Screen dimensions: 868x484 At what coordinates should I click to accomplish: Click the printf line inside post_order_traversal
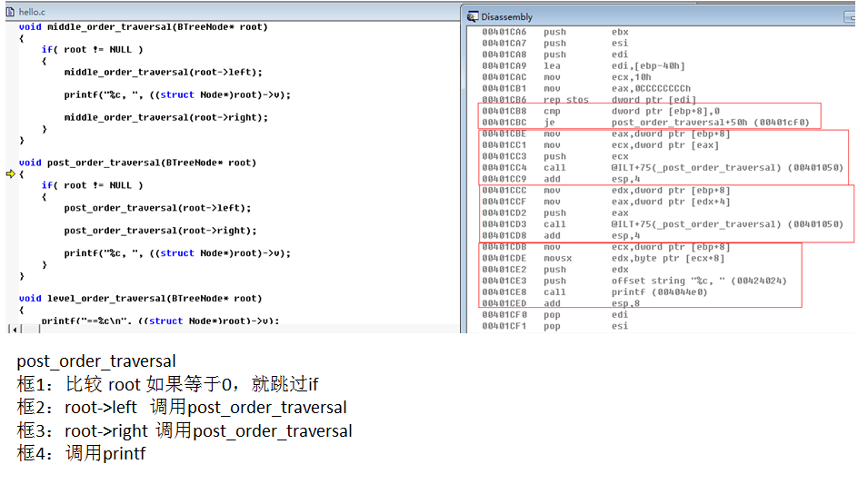coord(177,253)
